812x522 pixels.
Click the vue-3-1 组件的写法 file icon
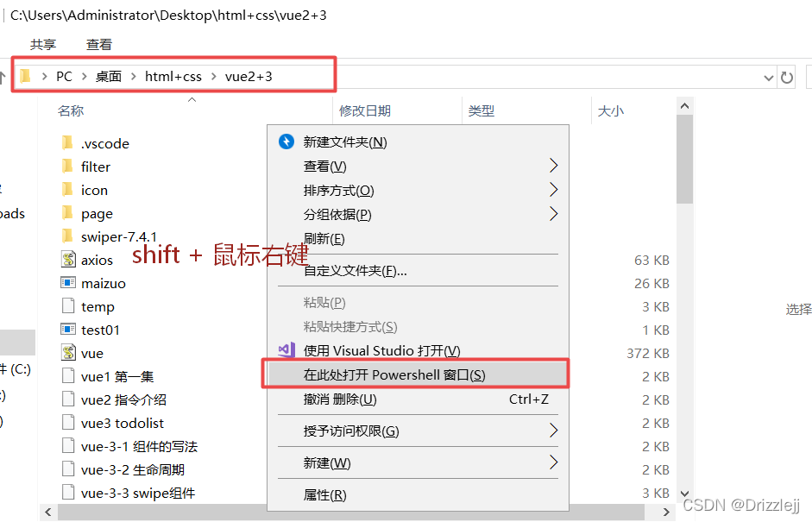point(68,445)
